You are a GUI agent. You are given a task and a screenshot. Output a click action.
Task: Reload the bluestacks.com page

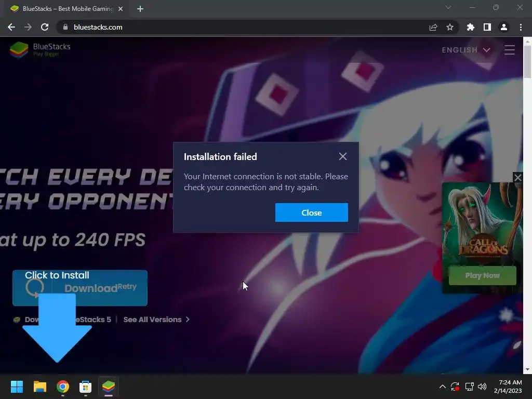(x=45, y=27)
